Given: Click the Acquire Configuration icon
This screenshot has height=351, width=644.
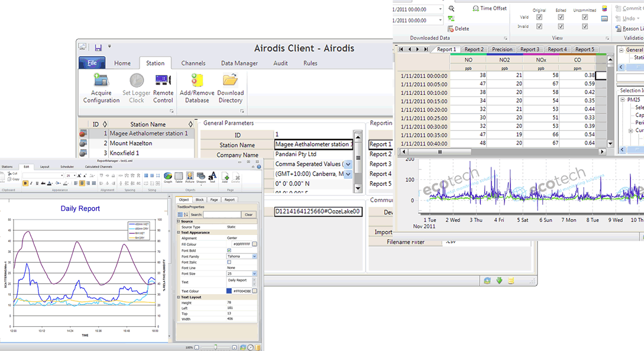Looking at the screenshot, I should tap(101, 81).
